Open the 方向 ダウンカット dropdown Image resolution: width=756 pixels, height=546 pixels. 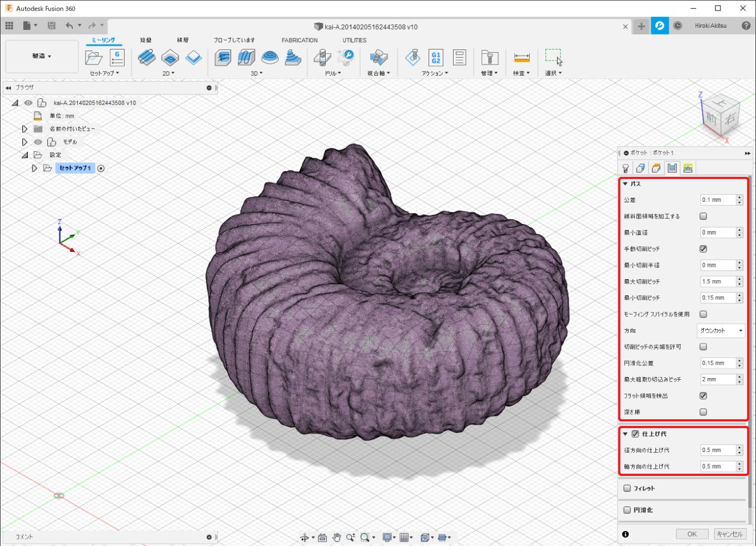[x=720, y=331]
